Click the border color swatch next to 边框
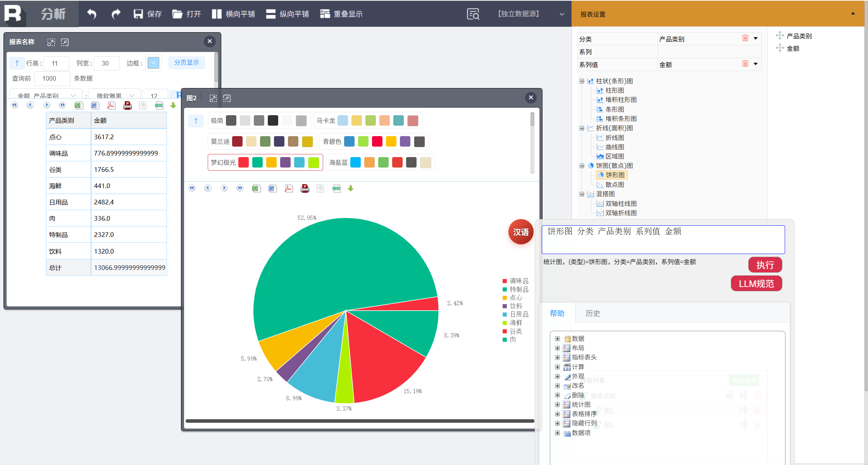 point(153,63)
